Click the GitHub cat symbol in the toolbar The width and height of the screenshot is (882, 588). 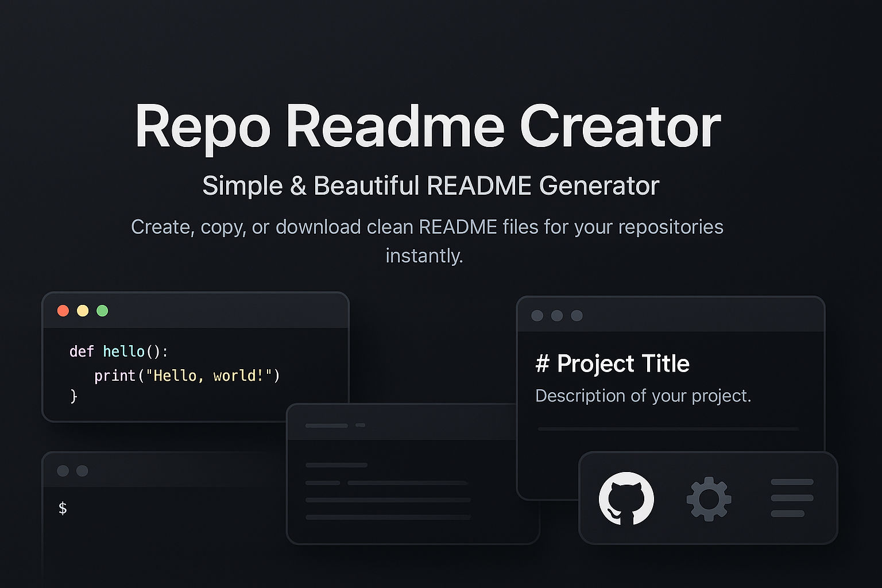(626, 498)
